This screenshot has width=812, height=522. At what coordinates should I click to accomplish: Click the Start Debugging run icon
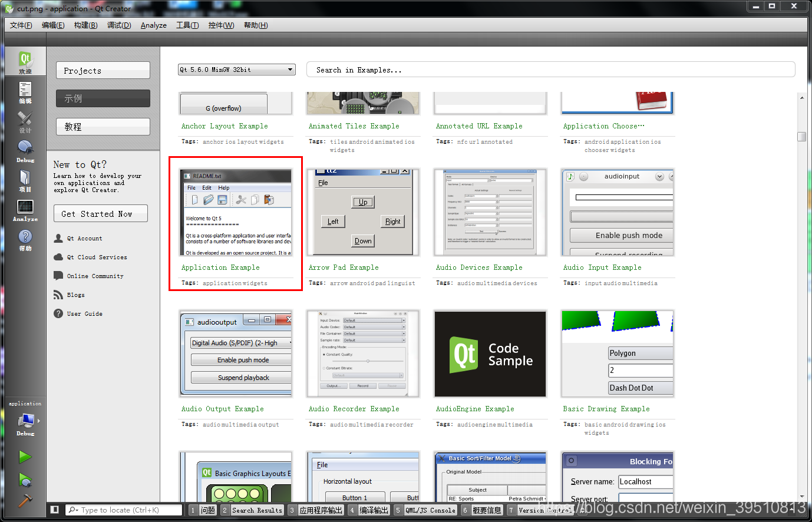[x=25, y=480]
